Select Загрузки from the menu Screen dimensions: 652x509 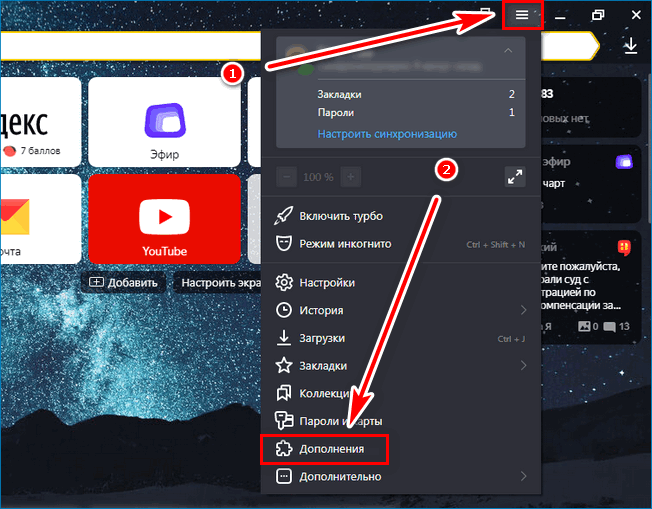(322, 338)
